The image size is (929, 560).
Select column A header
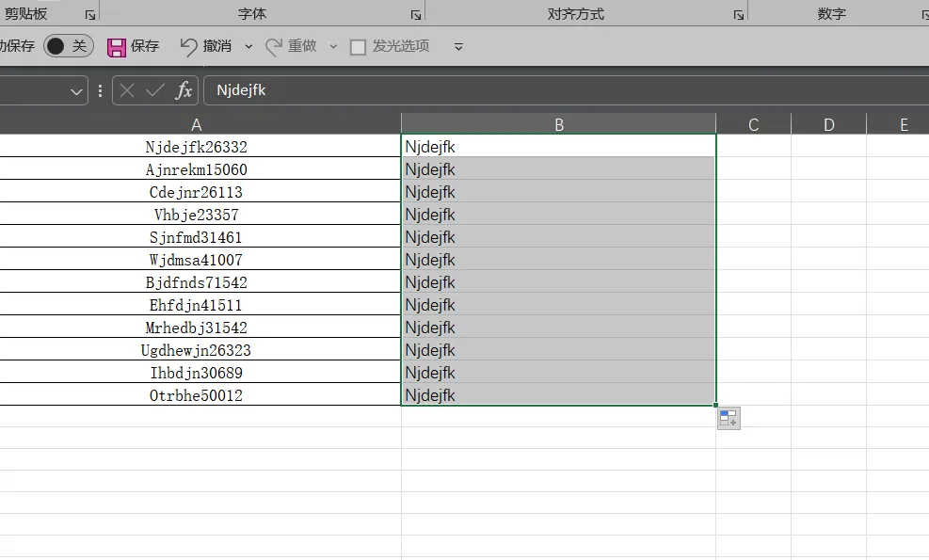[197, 124]
